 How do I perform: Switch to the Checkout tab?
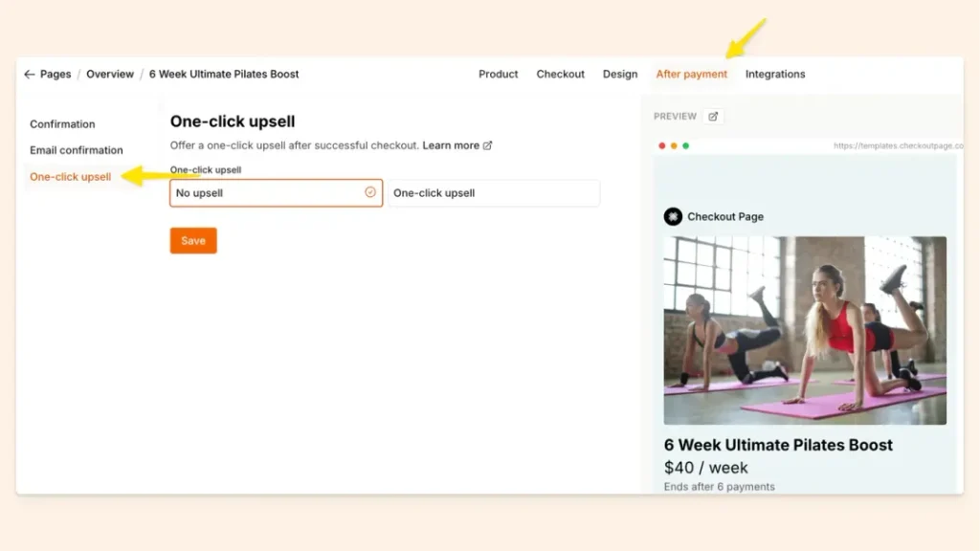tap(560, 74)
